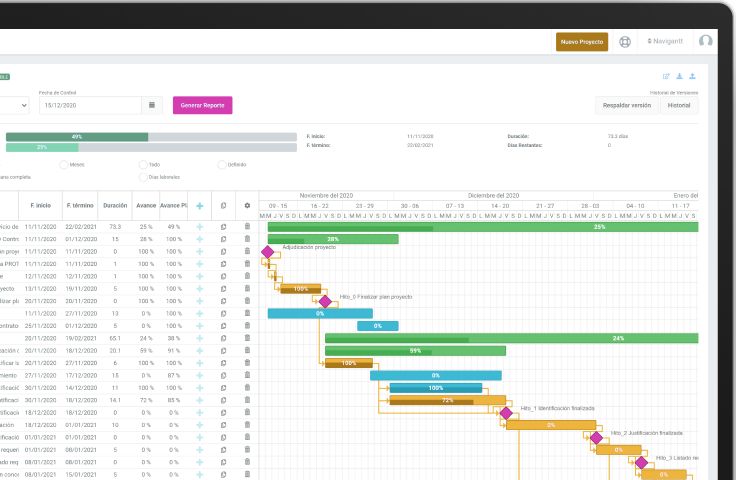
Task: Open the gear settings icon in table header
Action: (247, 205)
